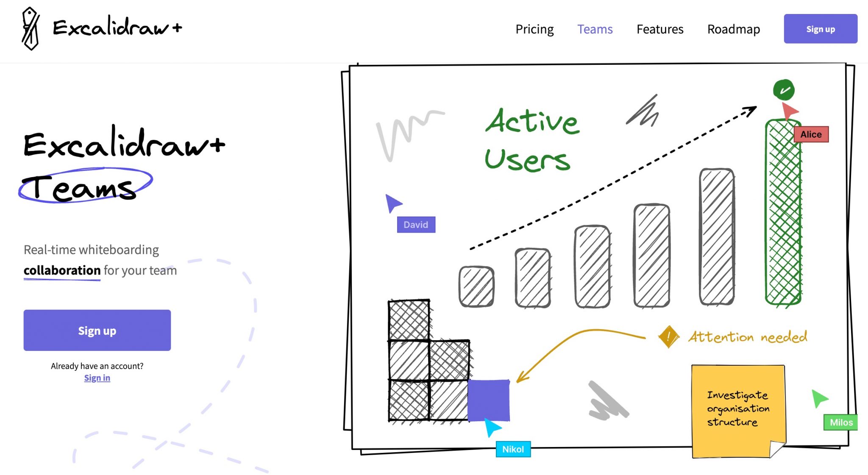
Task: Select the Features menu item
Action: click(x=660, y=28)
